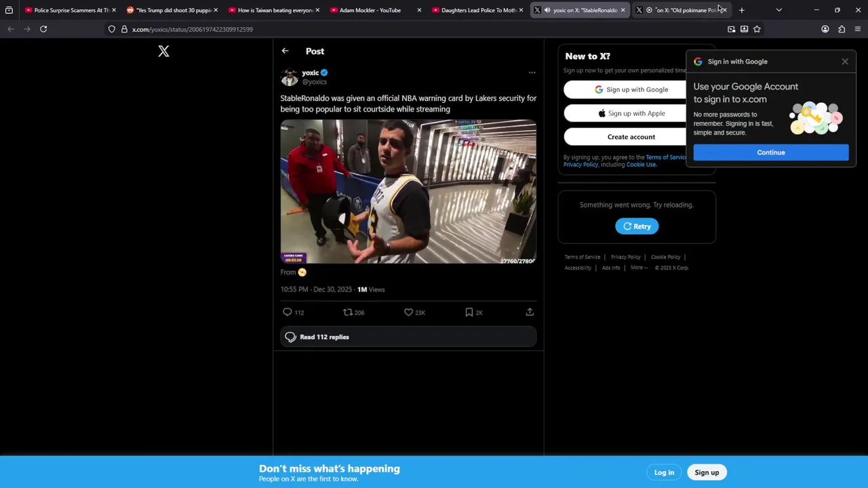Sign up with Apple
Screen dimensions: 868x488
pyautogui.click(x=631, y=113)
